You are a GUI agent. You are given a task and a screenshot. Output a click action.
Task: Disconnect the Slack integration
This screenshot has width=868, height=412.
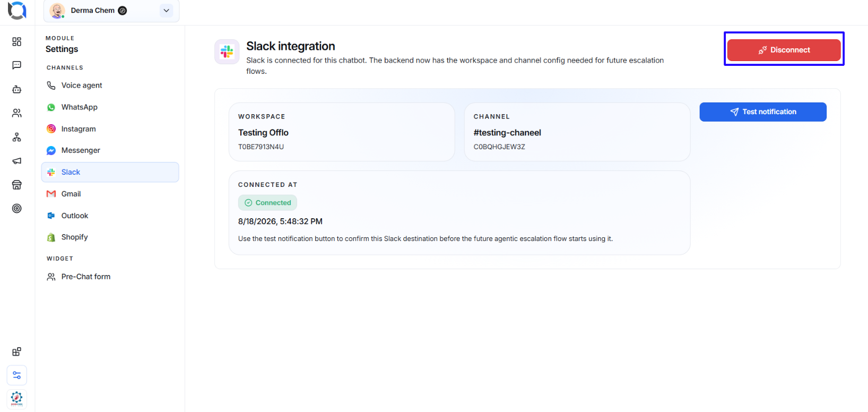[x=784, y=50]
